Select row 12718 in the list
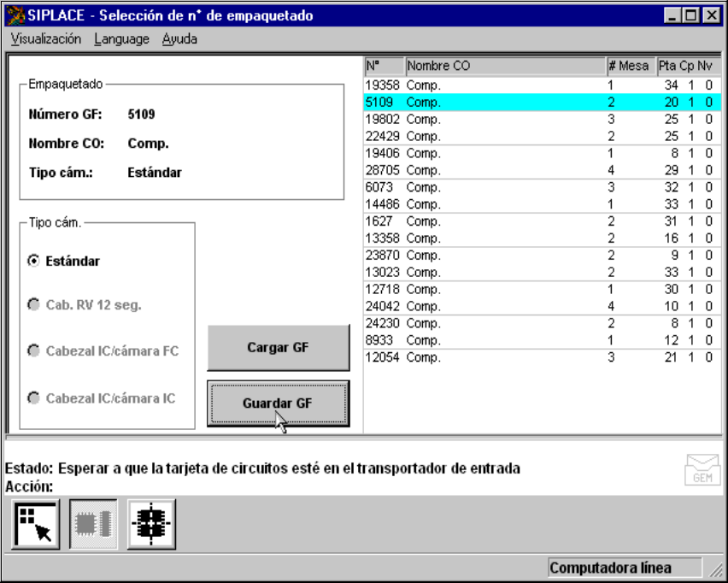This screenshot has width=728, height=583. click(x=543, y=290)
